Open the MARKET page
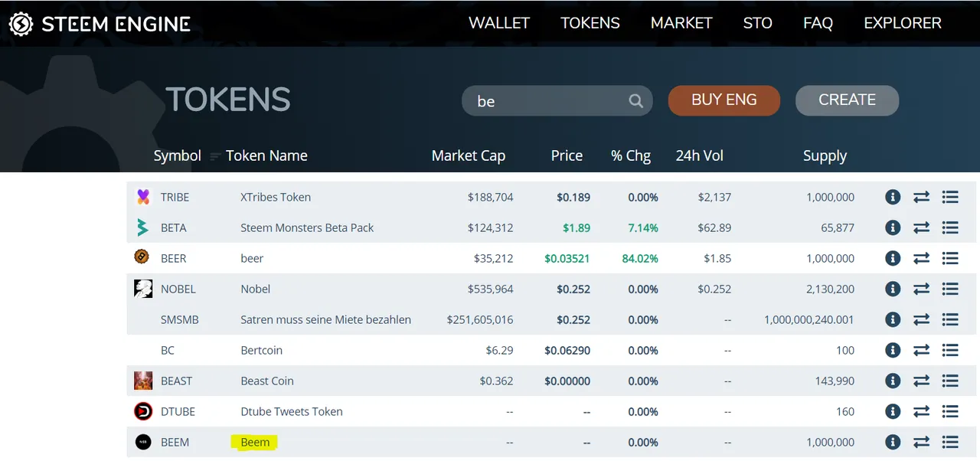The image size is (980, 461). pyautogui.click(x=681, y=23)
